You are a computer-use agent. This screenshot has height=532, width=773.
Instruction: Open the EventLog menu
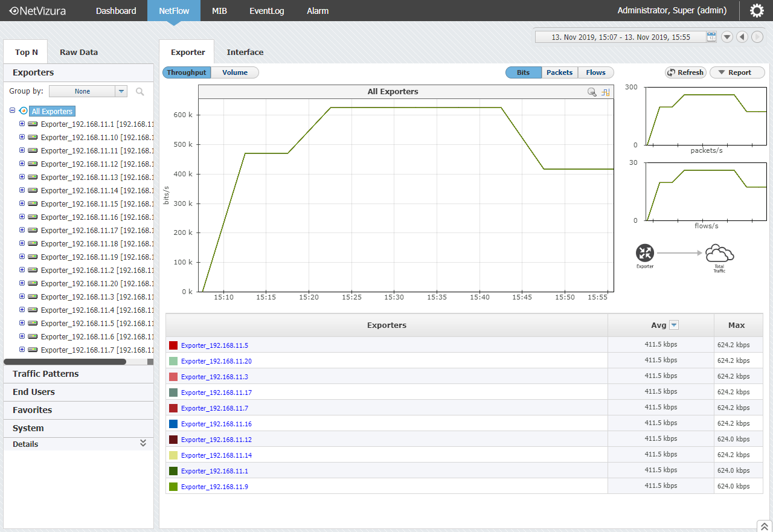click(x=267, y=11)
